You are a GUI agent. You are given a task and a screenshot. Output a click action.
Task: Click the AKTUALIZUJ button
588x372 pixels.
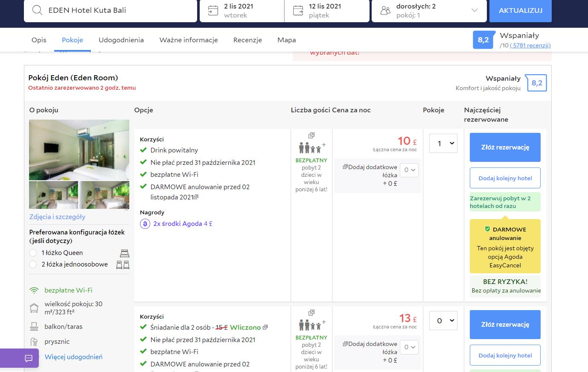coord(521,11)
